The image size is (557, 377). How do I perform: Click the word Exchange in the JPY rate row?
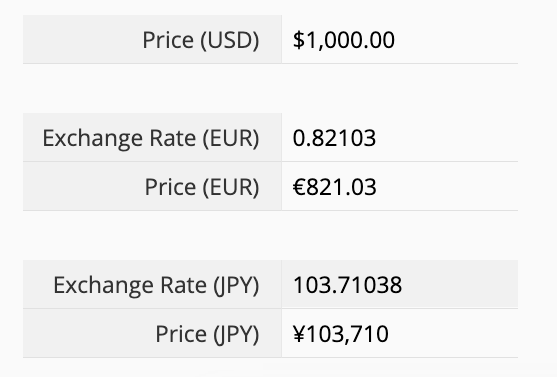[x=103, y=285]
